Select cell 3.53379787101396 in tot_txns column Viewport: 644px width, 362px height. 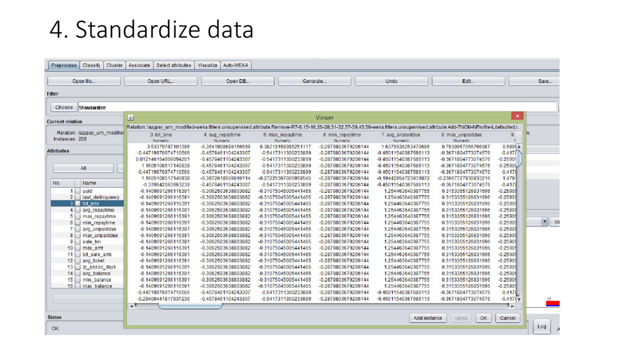169,146
